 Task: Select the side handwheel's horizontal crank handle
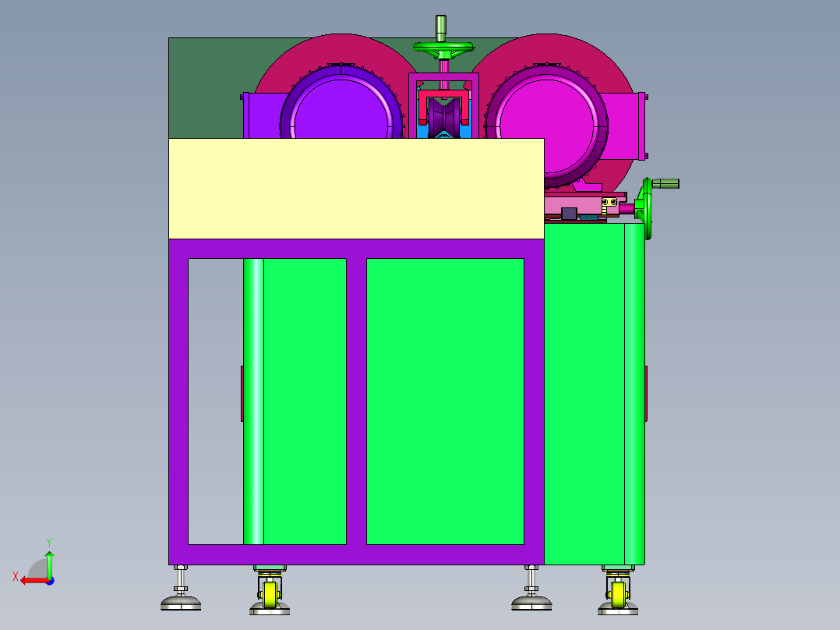pyautogui.click(x=665, y=183)
